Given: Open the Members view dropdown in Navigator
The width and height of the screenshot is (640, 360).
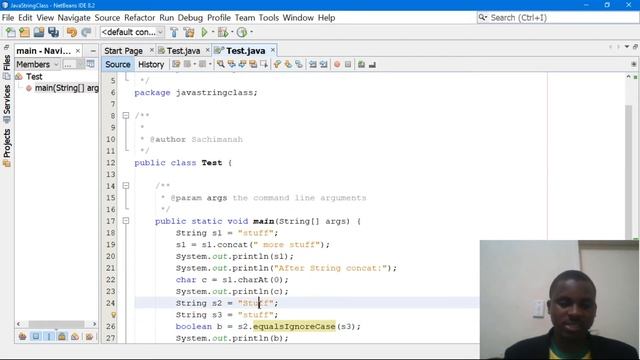Looking at the screenshot, I should [38, 64].
